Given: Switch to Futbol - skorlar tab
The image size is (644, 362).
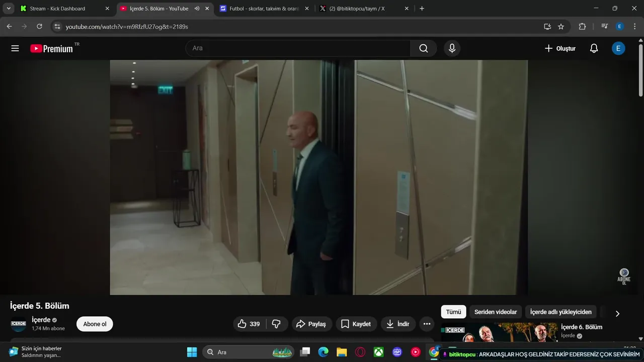Looking at the screenshot, I should pyautogui.click(x=264, y=9).
